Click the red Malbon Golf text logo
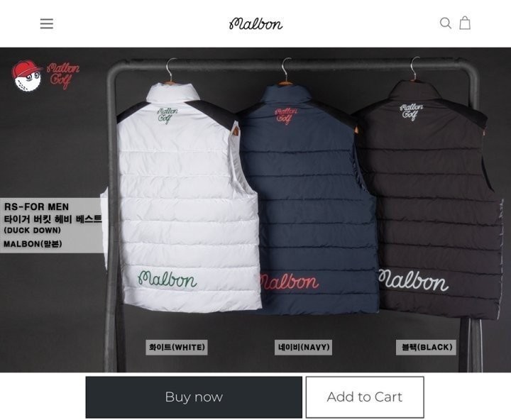 point(63,76)
